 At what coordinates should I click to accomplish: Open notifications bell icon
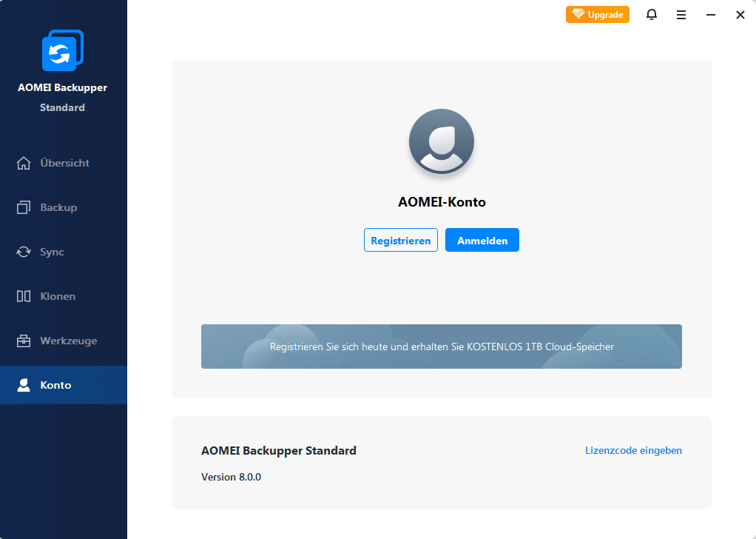click(x=652, y=15)
